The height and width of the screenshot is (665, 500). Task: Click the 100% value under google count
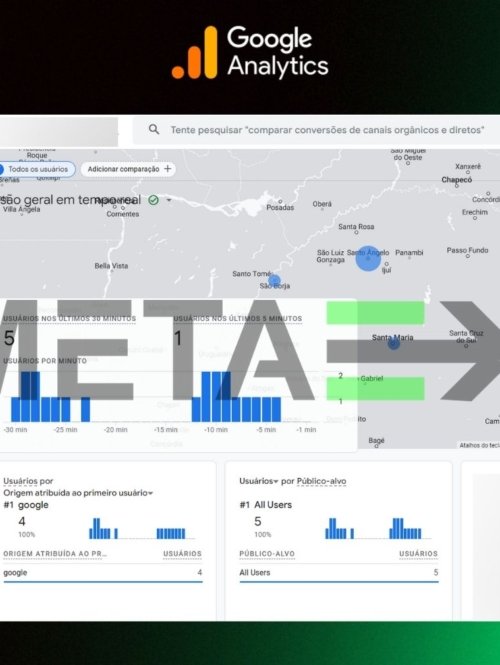pos(26,534)
